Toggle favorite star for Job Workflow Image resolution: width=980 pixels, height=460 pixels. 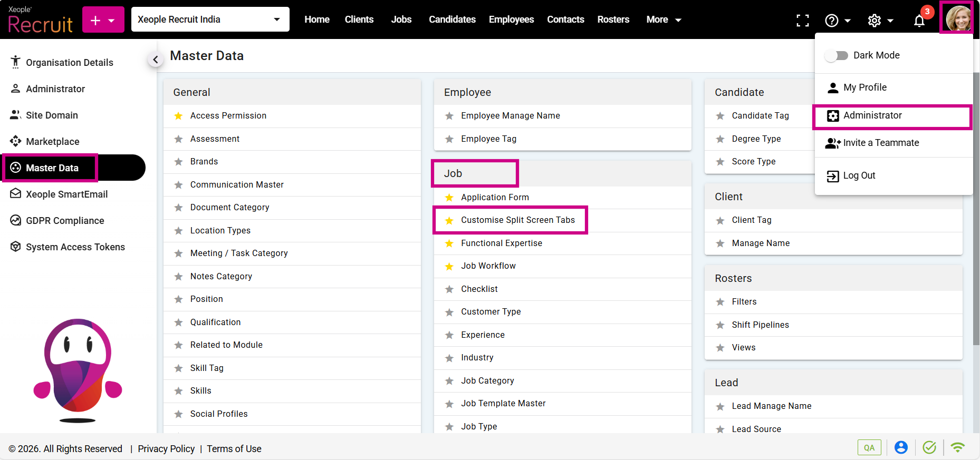(x=449, y=266)
